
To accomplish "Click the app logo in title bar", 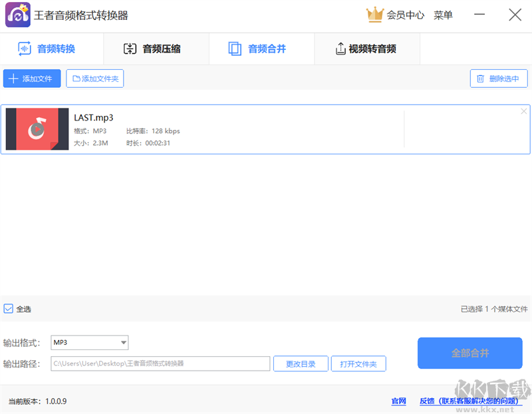I will click(x=17, y=15).
